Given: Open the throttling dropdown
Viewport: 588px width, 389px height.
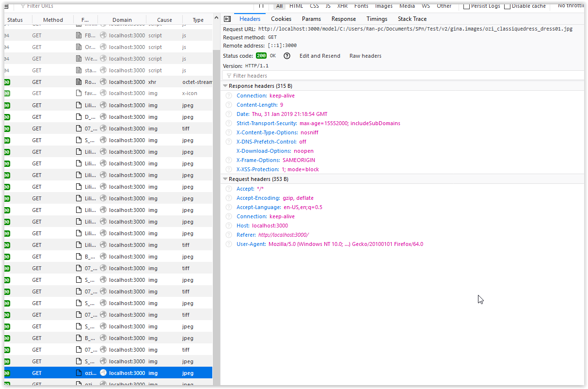Looking at the screenshot, I should click(571, 6).
